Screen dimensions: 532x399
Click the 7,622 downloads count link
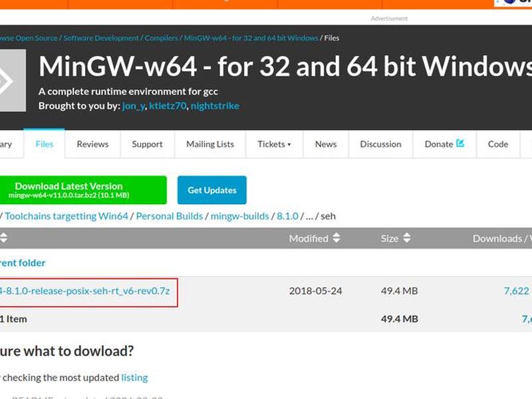(517, 291)
